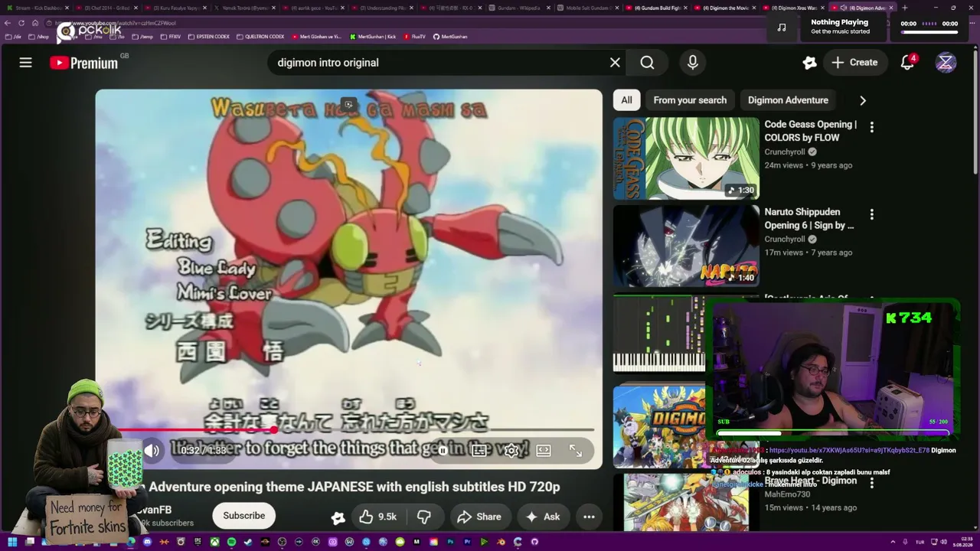
Task: Open options for Code Geass Opening video
Action: pos(871,127)
